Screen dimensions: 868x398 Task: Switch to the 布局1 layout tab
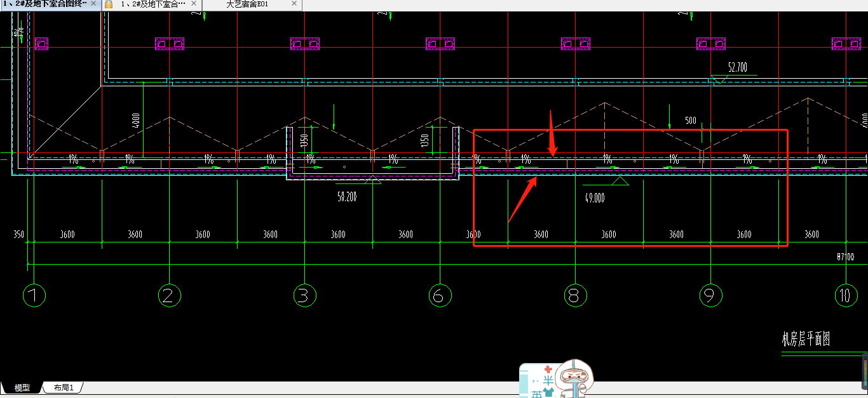64,388
